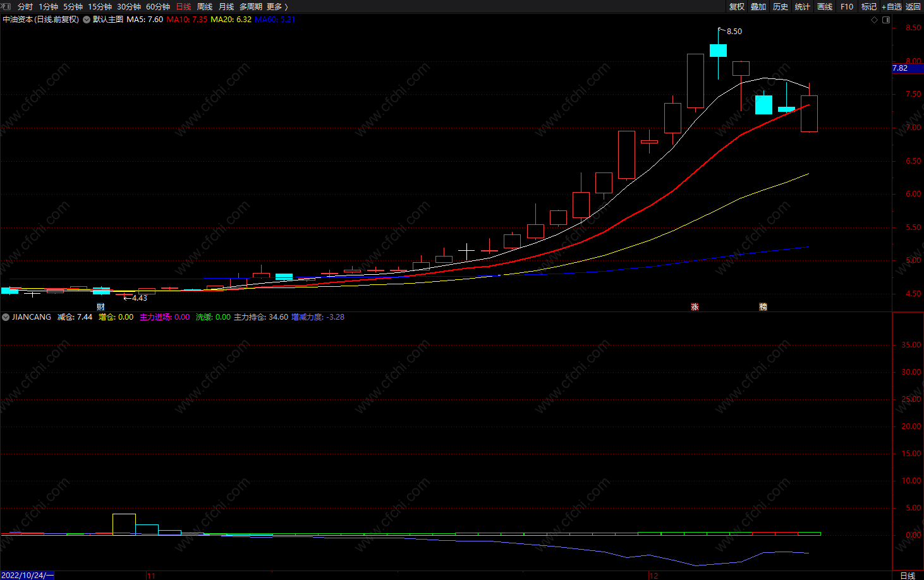Select the 30分钟 period tab
Image resolution: width=924 pixels, height=580 pixels.
(129, 6)
